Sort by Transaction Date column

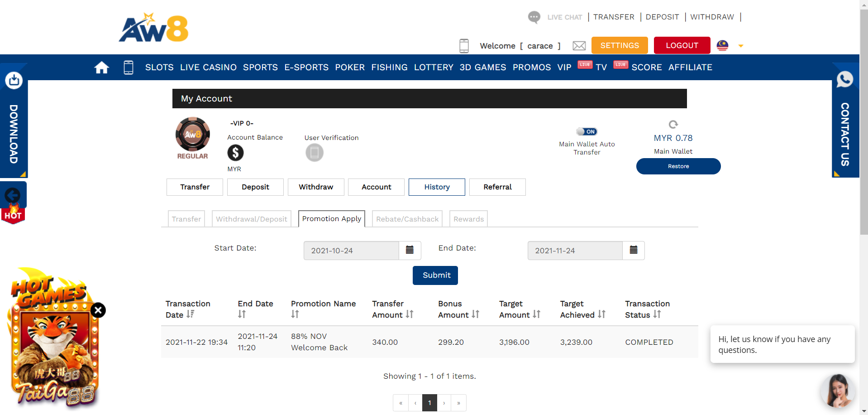(x=190, y=314)
